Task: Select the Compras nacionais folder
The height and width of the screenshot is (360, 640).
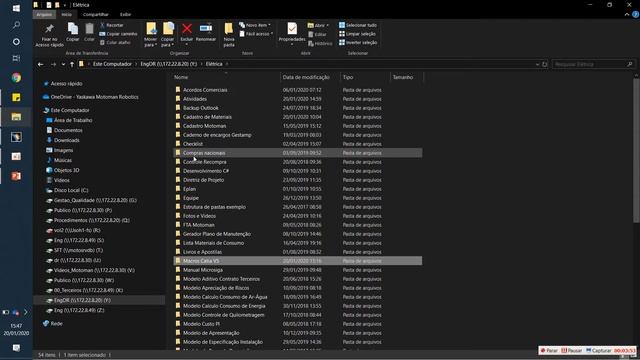Action: (x=298, y=153)
